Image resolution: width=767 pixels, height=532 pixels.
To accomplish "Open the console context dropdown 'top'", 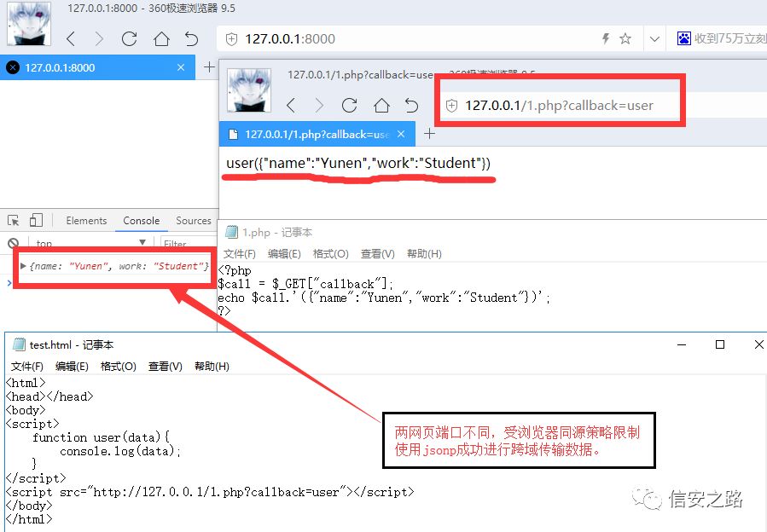I will click(x=90, y=243).
